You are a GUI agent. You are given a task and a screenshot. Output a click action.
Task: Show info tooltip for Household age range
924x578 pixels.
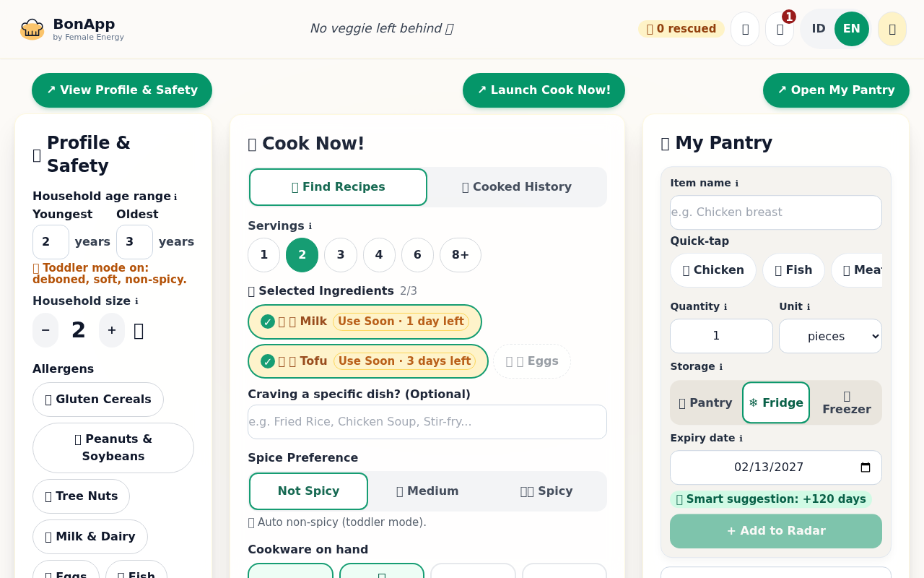click(x=175, y=197)
